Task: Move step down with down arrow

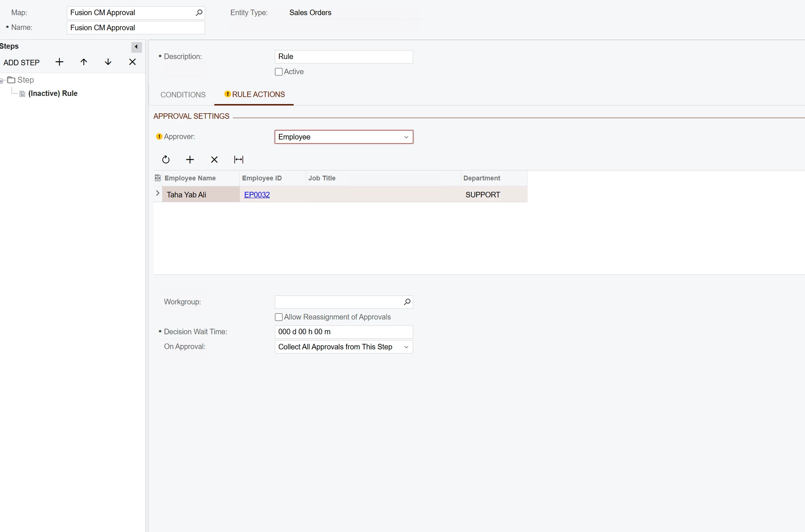Action: [108, 62]
